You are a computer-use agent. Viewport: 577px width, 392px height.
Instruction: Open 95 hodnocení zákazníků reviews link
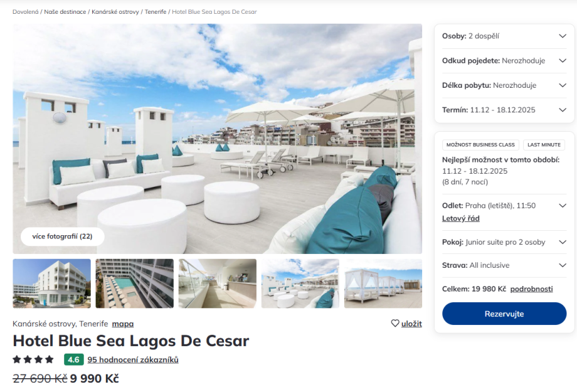click(x=133, y=359)
